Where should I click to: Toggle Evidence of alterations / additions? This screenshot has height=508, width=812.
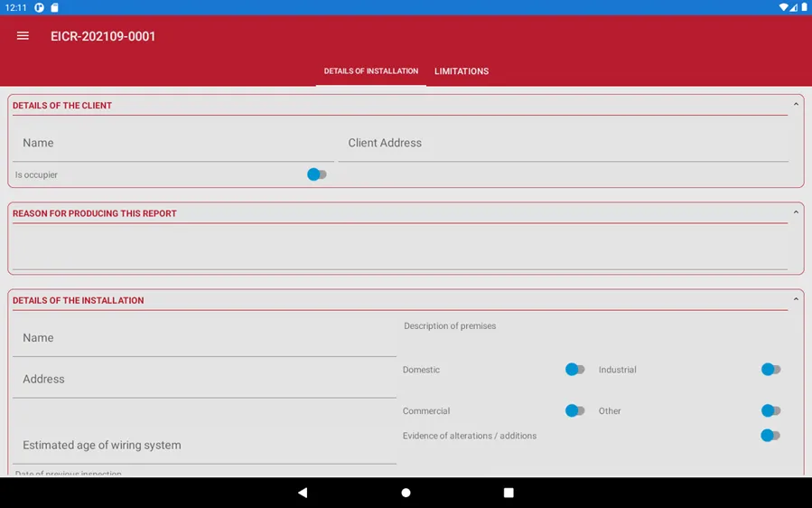coord(770,436)
